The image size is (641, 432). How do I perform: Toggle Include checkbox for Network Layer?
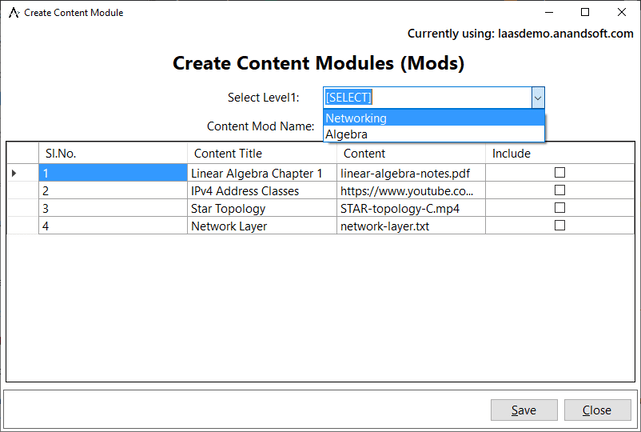[560, 226]
